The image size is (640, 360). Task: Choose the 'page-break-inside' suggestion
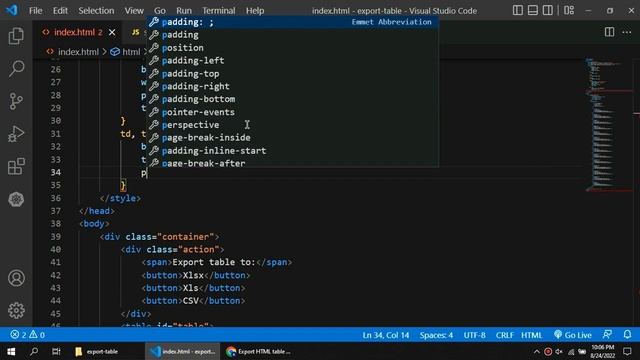coord(292,138)
